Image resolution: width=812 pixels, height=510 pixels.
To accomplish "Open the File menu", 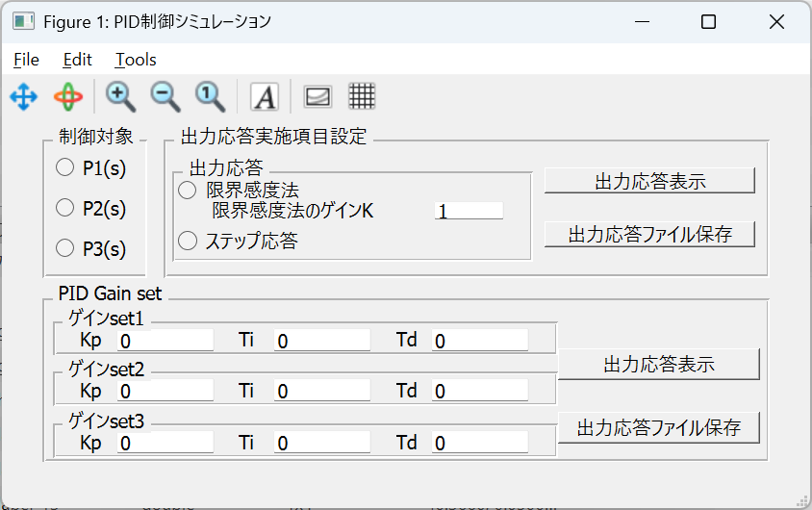I will pos(26,60).
